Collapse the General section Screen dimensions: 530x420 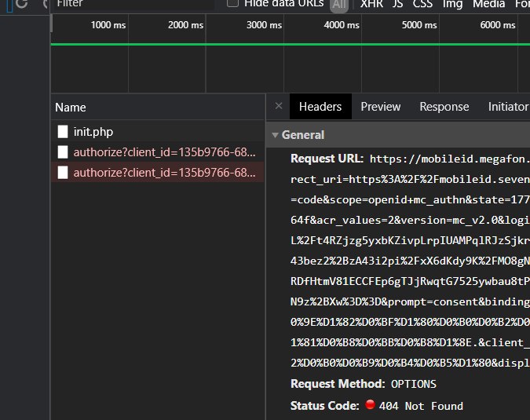tap(274, 135)
